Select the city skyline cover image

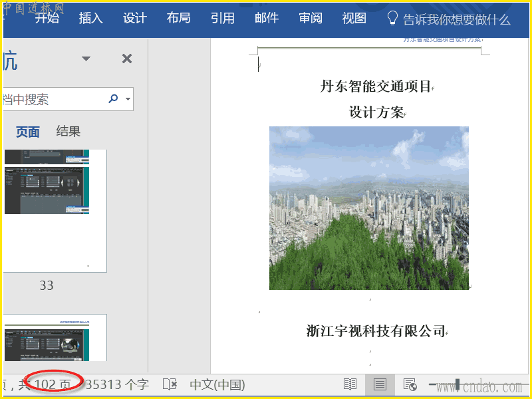(369, 208)
